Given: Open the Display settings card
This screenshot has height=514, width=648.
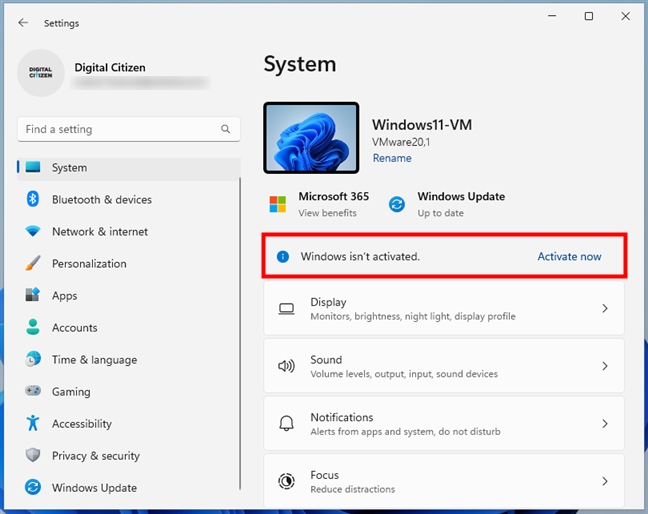Looking at the screenshot, I should click(x=444, y=309).
